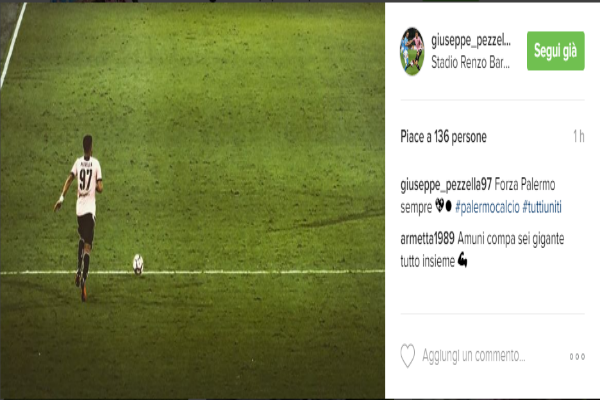Open the #palermocalcio hashtag
This screenshot has height=400, width=600.
[x=488, y=207]
